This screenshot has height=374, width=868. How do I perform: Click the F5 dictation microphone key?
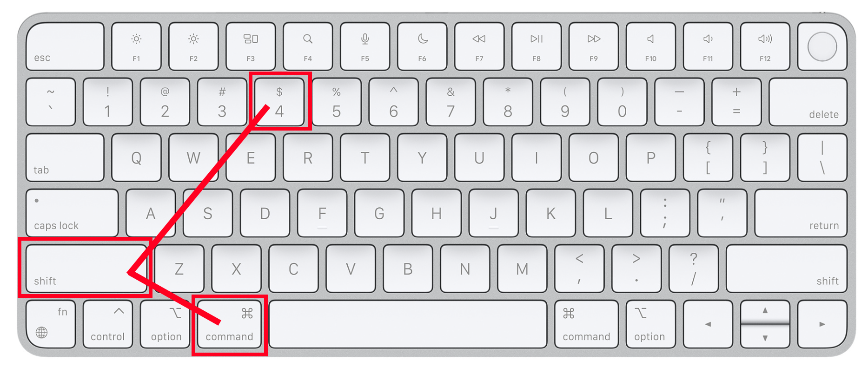pos(365,46)
